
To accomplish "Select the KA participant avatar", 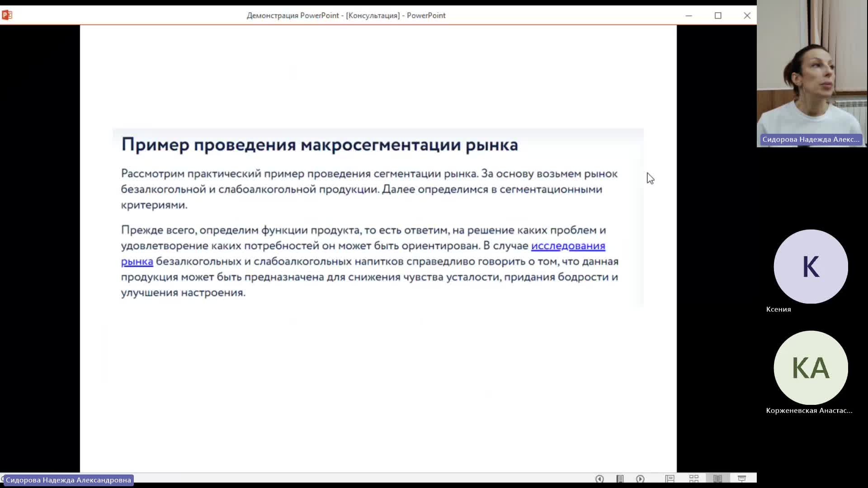I will tap(811, 368).
